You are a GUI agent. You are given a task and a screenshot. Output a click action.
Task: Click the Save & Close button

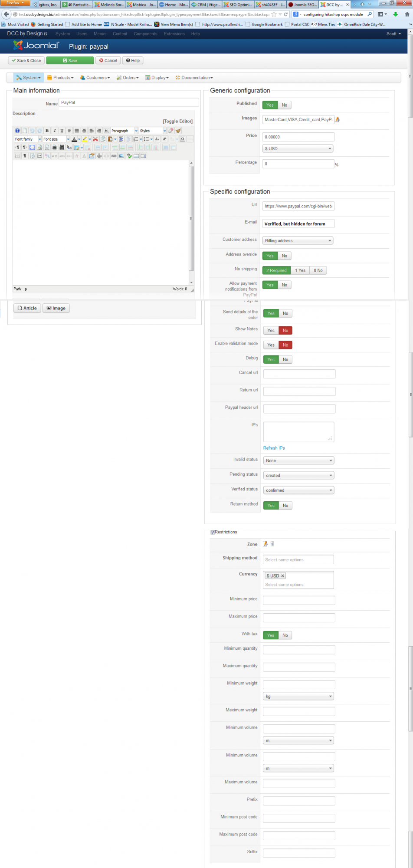(26, 60)
